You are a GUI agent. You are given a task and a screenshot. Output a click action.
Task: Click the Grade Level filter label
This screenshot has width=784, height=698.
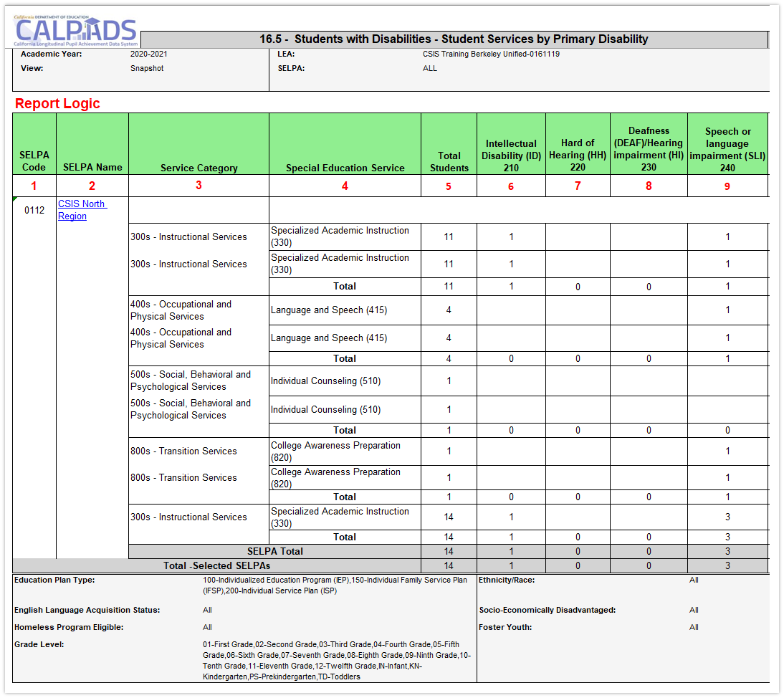(39, 644)
